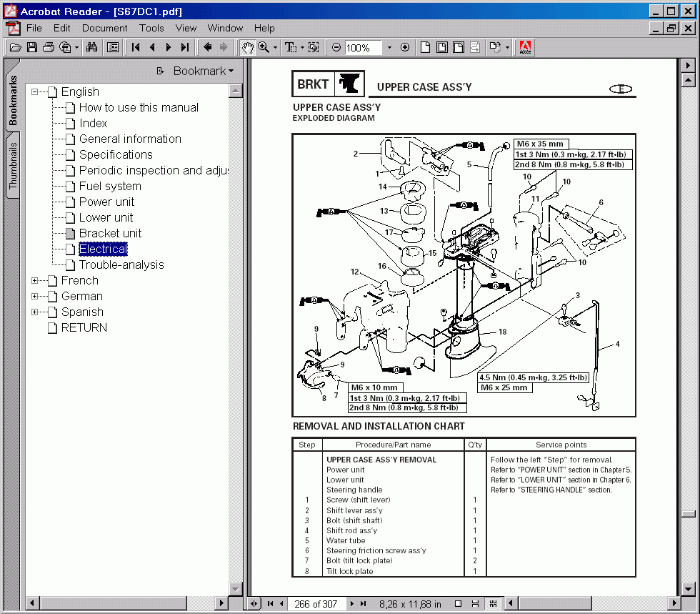Open a PDF with the Open file icon

click(15, 47)
